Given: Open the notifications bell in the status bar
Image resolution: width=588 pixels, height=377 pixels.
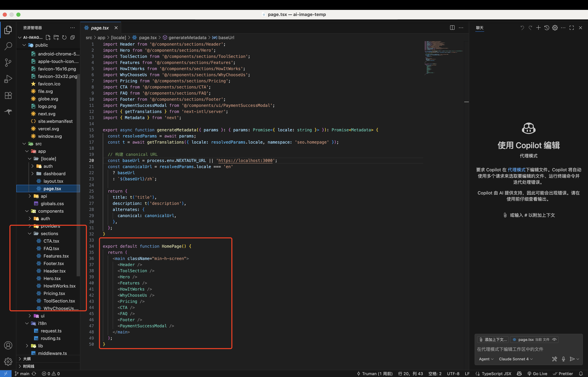Looking at the screenshot, I should click(581, 374).
